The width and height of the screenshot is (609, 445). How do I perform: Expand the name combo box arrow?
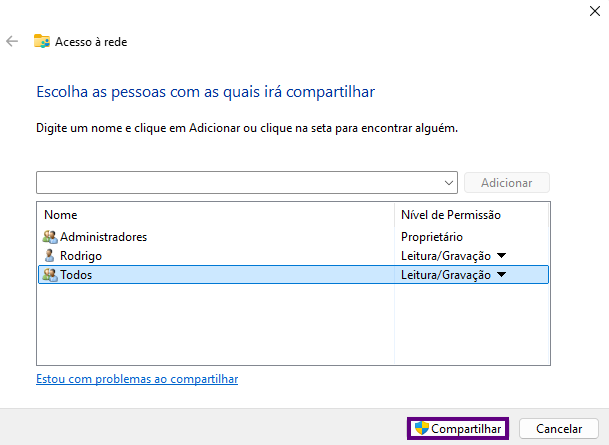click(x=449, y=184)
